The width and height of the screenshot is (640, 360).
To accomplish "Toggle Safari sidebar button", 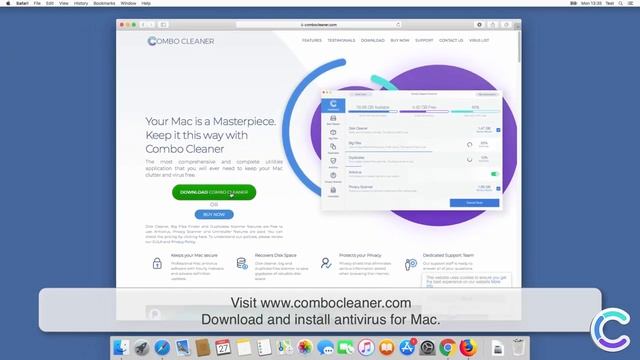I will click(163, 25).
